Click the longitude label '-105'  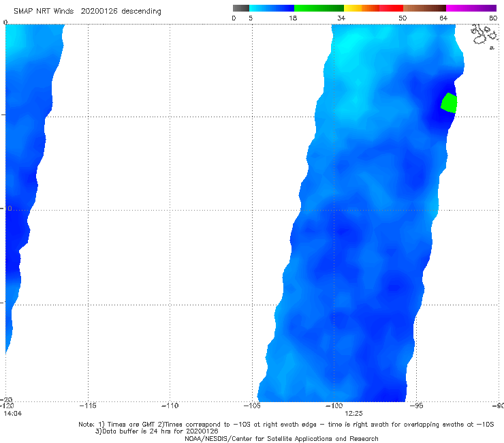[252, 406]
